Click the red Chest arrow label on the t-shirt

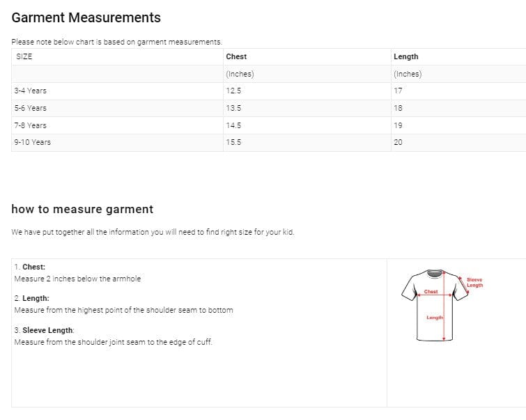tap(431, 292)
